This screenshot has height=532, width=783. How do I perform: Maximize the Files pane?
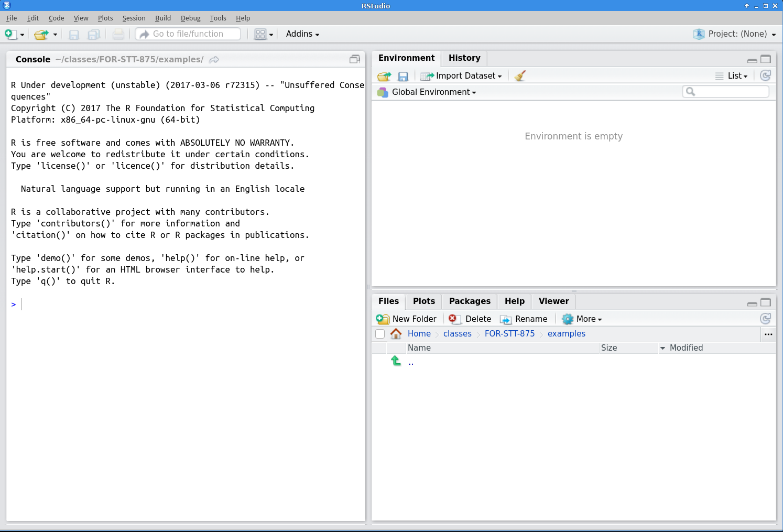[766, 302]
